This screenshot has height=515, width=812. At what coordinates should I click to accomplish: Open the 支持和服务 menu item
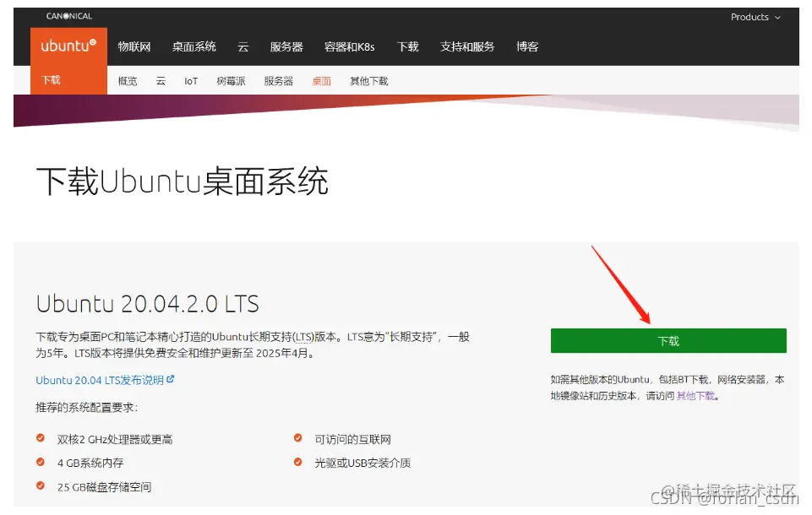[467, 46]
